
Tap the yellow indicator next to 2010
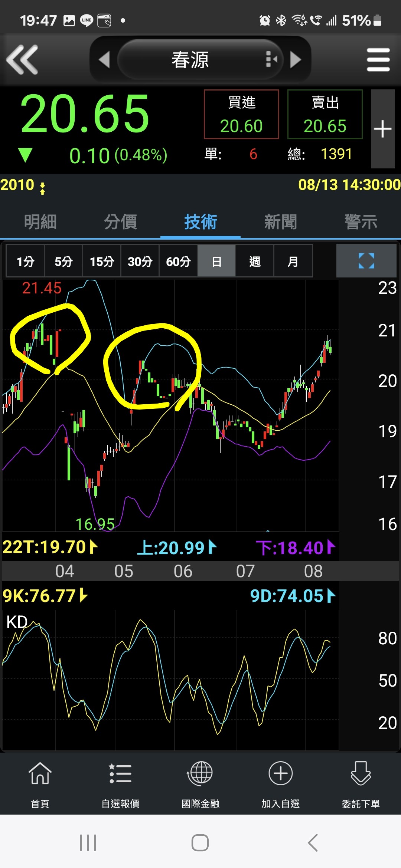pyautogui.click(x=43, y=188)
